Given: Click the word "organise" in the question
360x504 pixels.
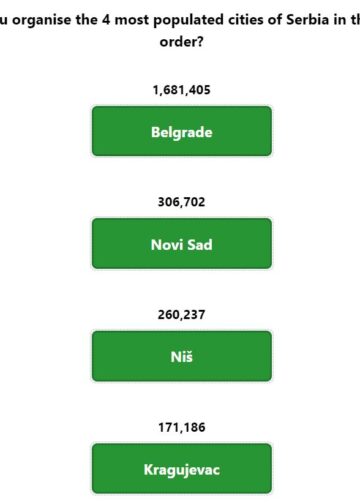Looking at the screenshot, I should (x=42, y=20).
